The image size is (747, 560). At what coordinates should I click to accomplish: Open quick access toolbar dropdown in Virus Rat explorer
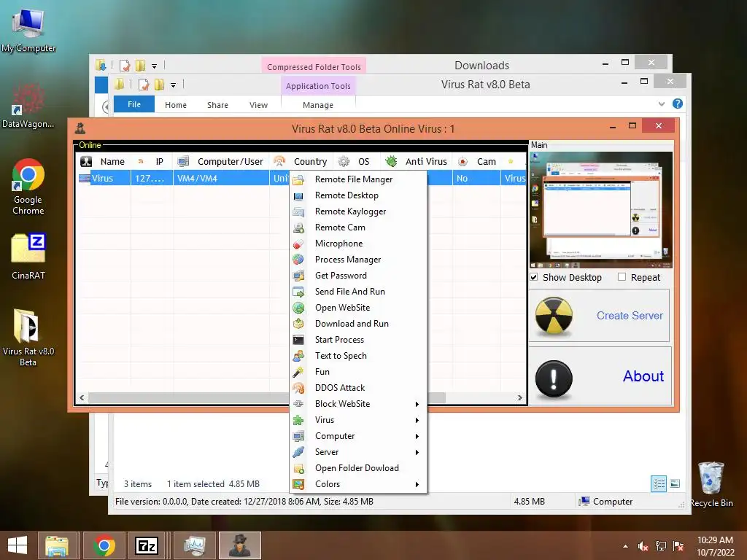[x=174, y=85]
